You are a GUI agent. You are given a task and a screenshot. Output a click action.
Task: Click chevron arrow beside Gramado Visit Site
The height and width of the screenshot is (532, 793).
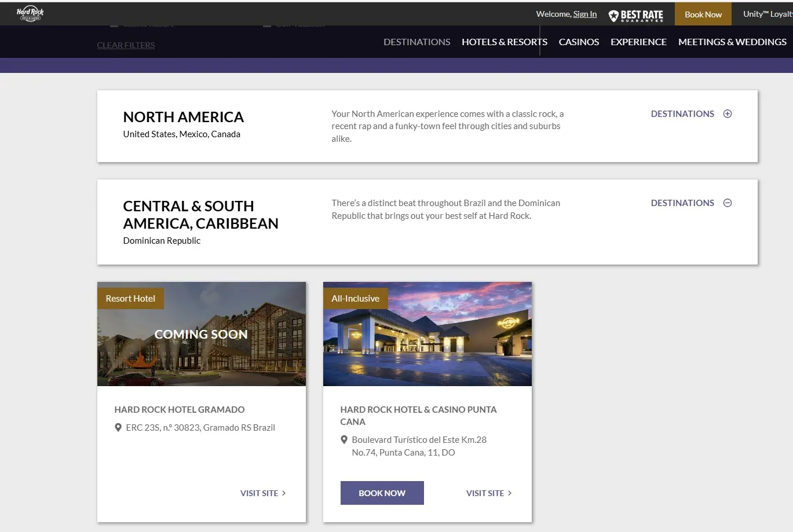[284, 493]
